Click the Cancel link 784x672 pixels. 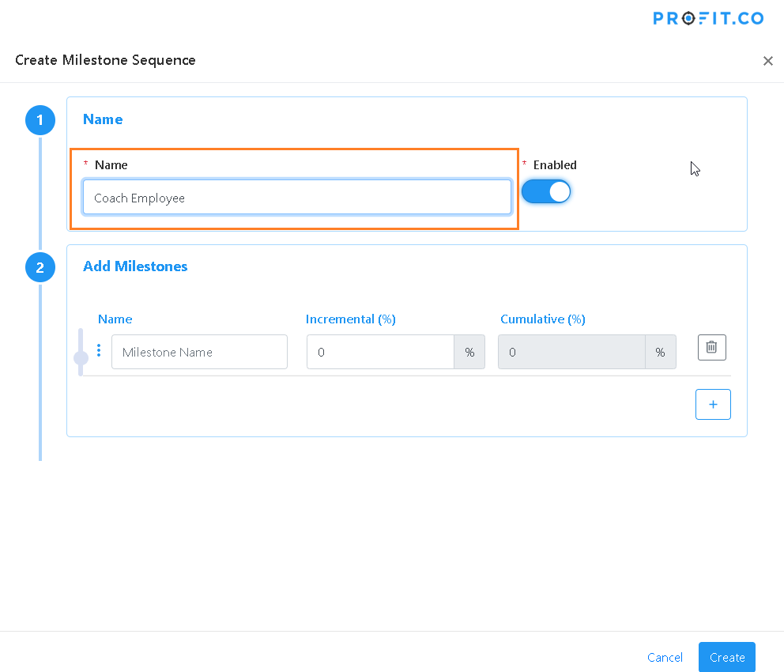[665, 657]
